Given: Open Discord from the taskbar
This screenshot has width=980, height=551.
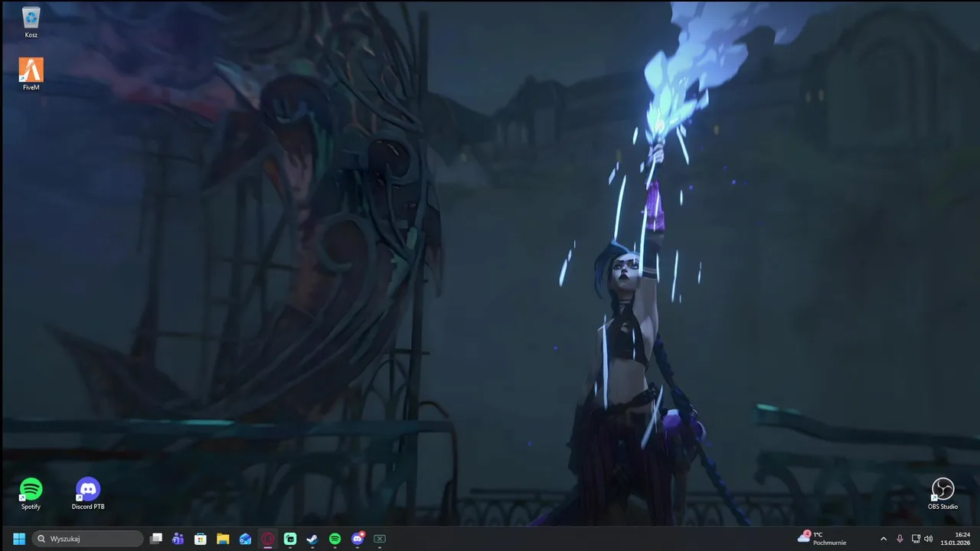Looking at the screenshot, I should pos(358,539).
